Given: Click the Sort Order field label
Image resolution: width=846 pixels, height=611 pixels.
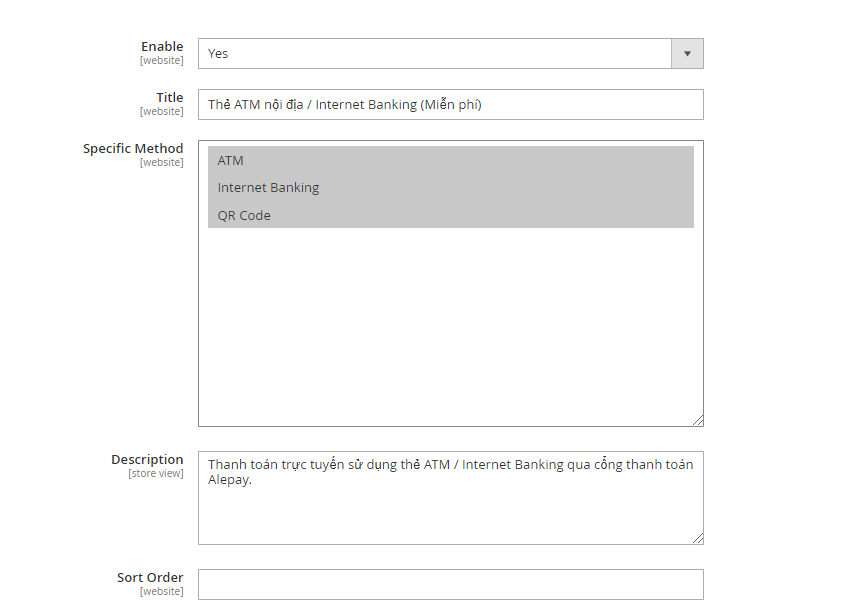Looking at the screenshot, I should coord(150,577).
